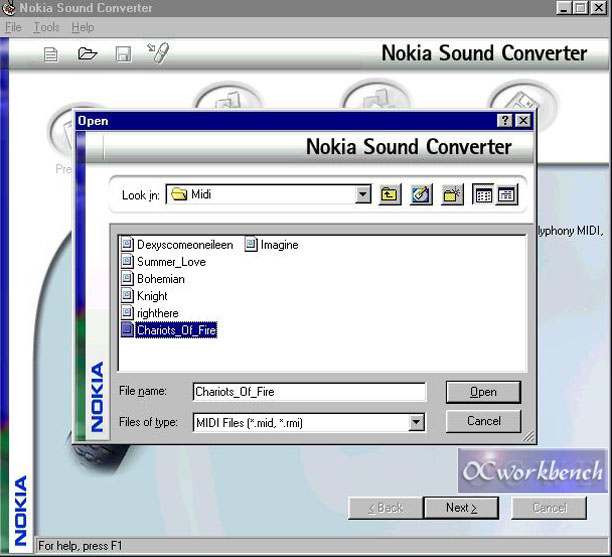Go up one folder level in Open dialog
The image size is (612, 557).
coord(390,194)
